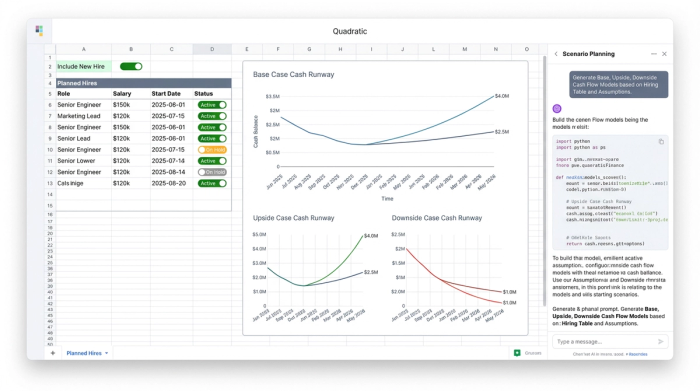Viewport: 700px width, 391px height.
Task: Select the Senior Lead cell
Action: (x=83, y=138)
